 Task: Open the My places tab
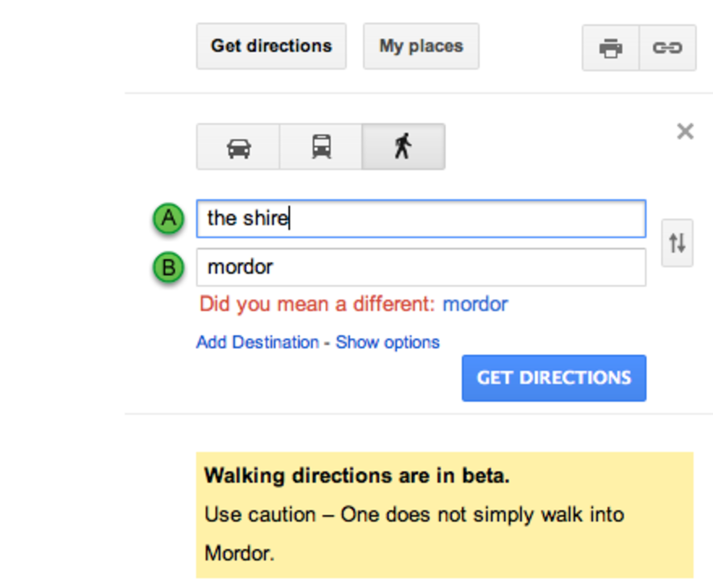coord(421,46)
